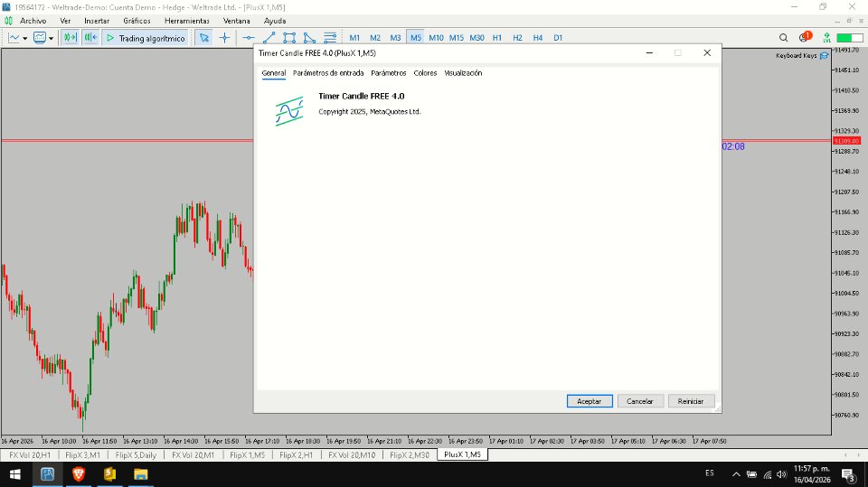Viewport: 868px width, 487px height.
Task: Click the green LVL level icon
Action: click(826, 38)
